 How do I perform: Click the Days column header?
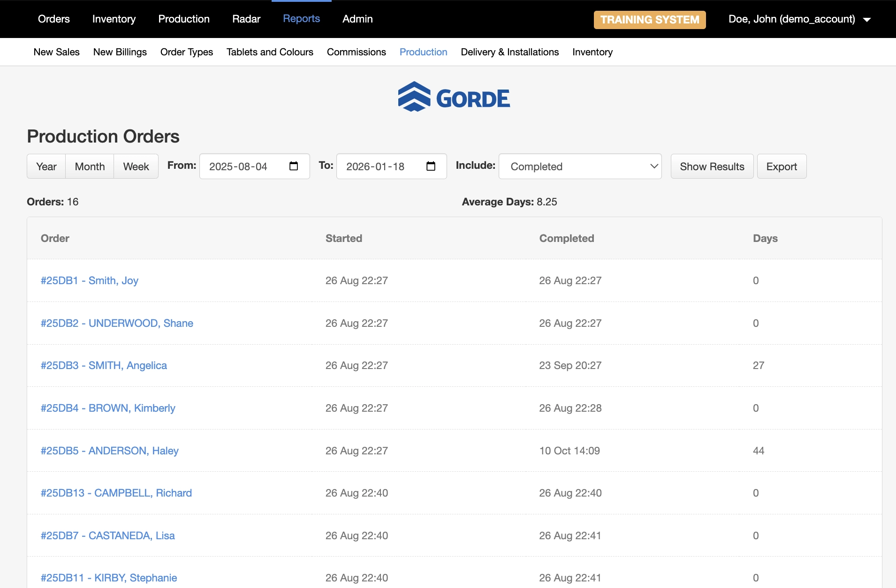(765, 238)
